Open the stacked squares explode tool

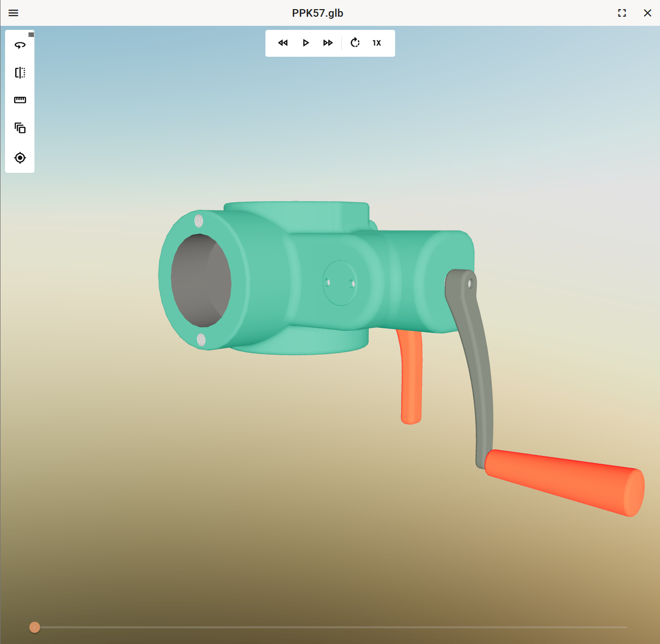[20, 128]
